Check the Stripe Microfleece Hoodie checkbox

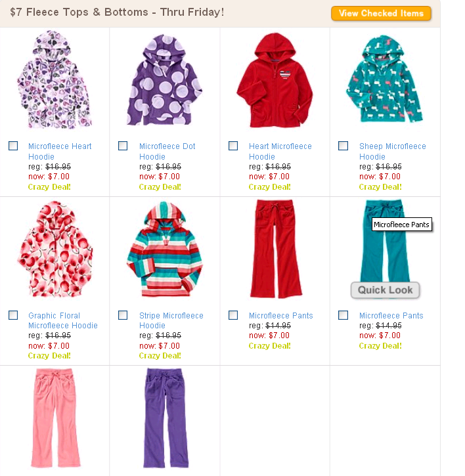123,315
